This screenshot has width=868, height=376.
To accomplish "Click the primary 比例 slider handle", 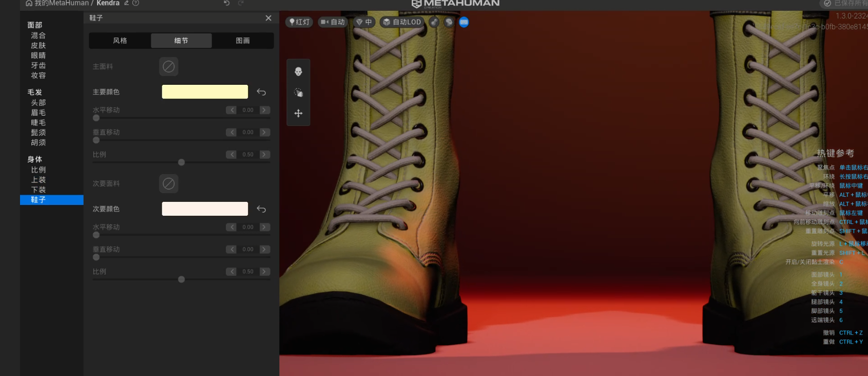I will pyautogui.click(x=181, y=162).
